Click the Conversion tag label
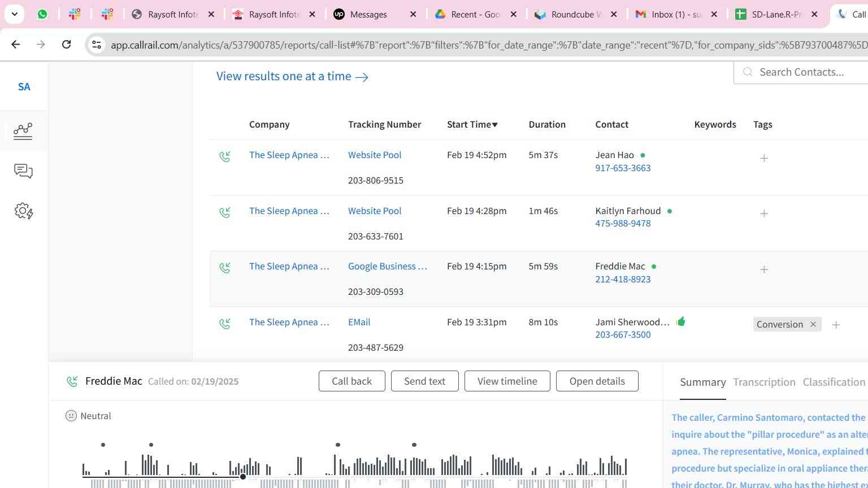The height and width of the screenshot is (488, 868). coord(779,324)
